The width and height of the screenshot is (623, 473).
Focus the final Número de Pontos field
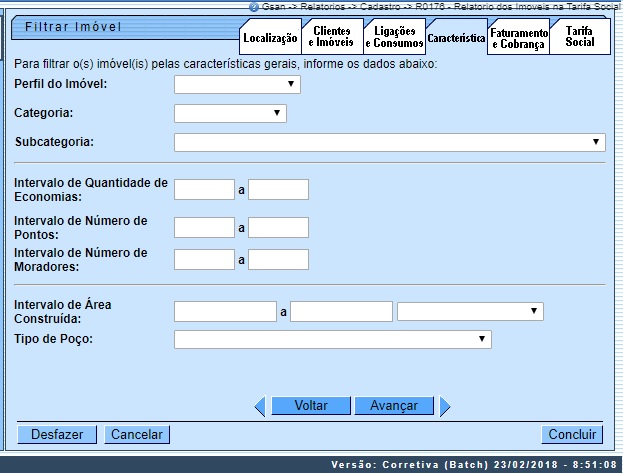278,228
